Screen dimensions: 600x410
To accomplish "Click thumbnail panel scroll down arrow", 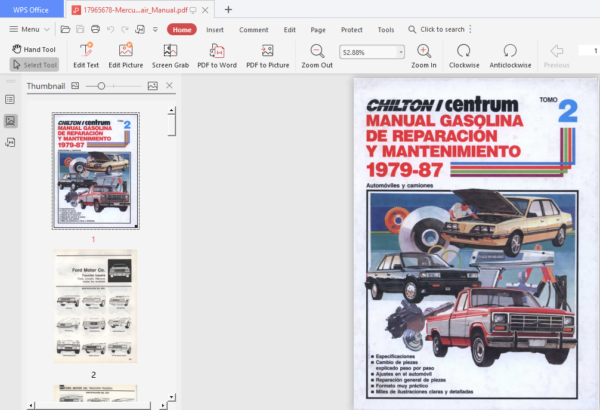I will (x=171, y=397).
